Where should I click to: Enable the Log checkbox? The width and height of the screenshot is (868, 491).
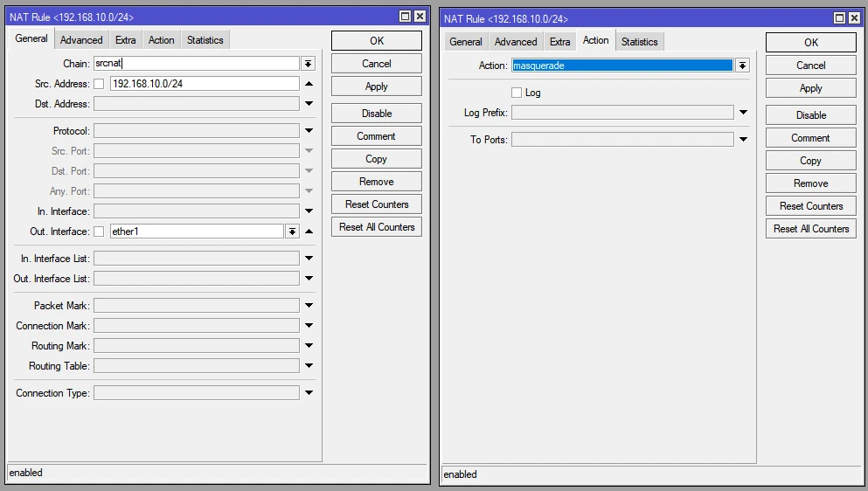coord(517,93)
